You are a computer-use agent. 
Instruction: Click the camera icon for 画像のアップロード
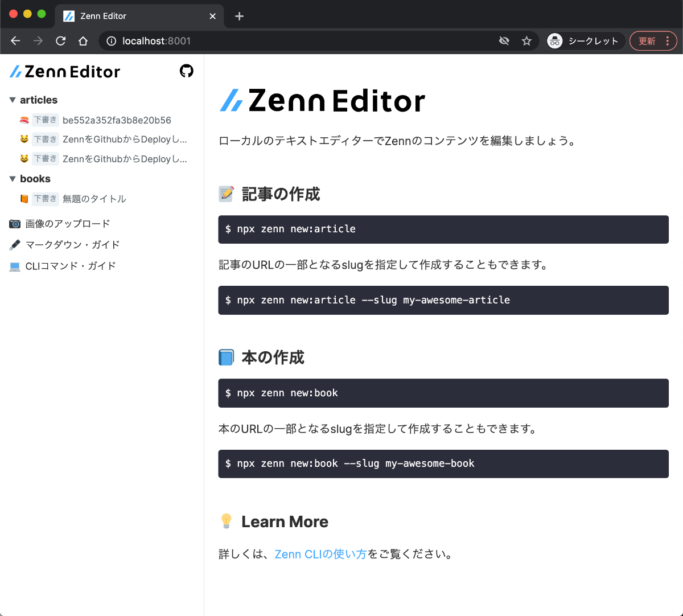point(15,224)
